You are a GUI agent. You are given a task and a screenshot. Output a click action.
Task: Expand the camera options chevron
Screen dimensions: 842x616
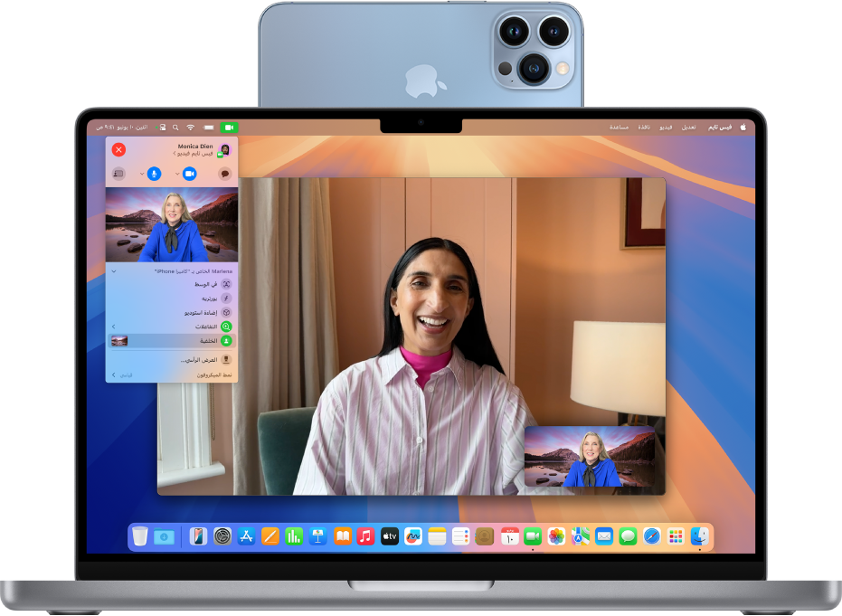(175, 173)
